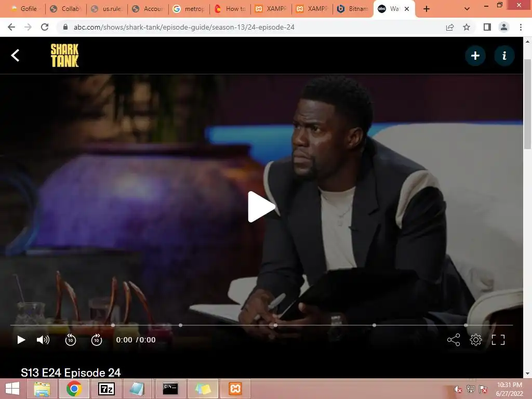Viewport: 532px width, 399px height.
Task: Click the browser forward arrow
Action: point(28,27)
